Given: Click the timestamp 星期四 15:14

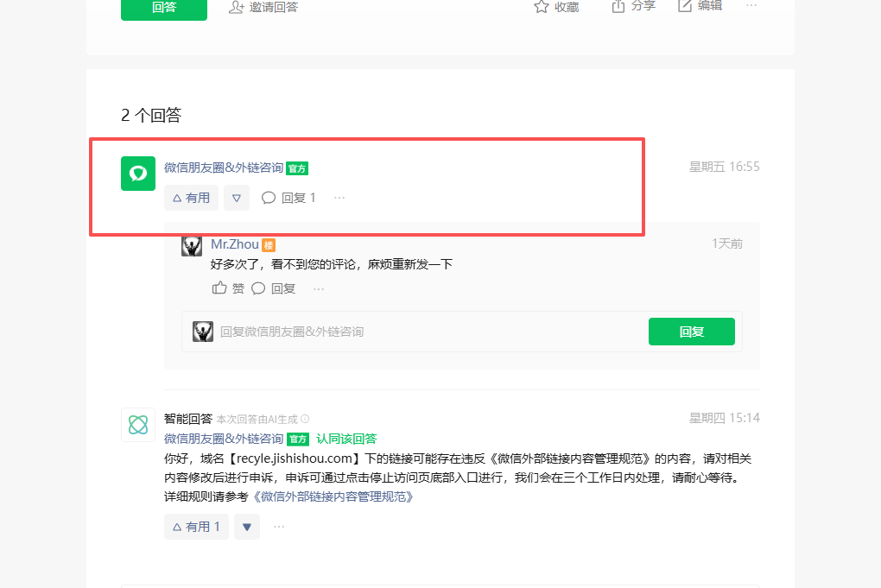Looking at the screenshot, I should pyautogui.click(x=725, y=418).
